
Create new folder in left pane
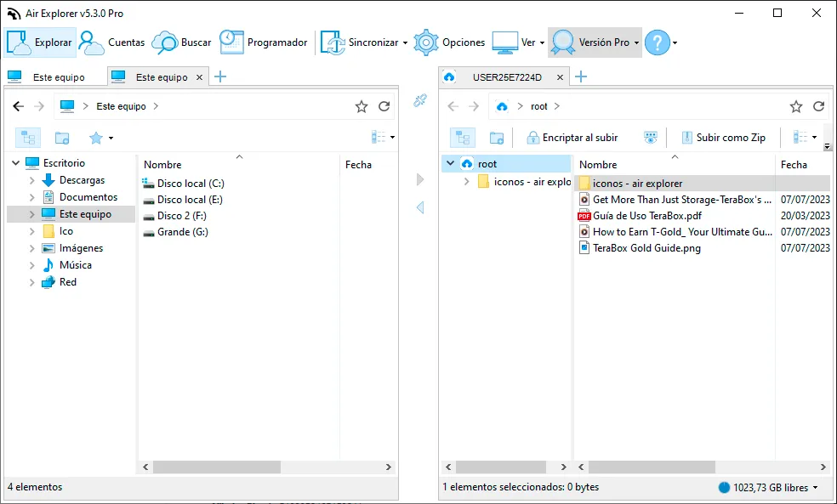coord(62,139)
